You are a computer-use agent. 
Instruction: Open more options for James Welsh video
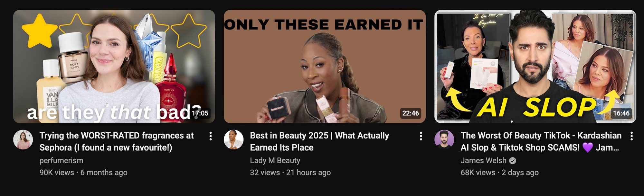pyautogui.click(x=631, y=136)
